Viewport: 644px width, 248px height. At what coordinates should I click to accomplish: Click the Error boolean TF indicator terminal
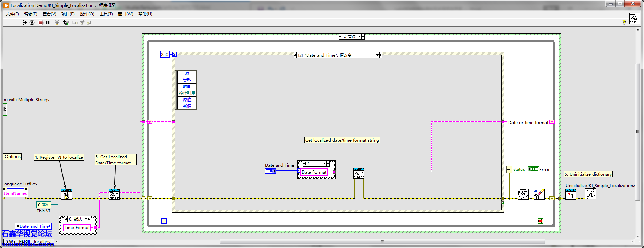[x=533, y=169]
